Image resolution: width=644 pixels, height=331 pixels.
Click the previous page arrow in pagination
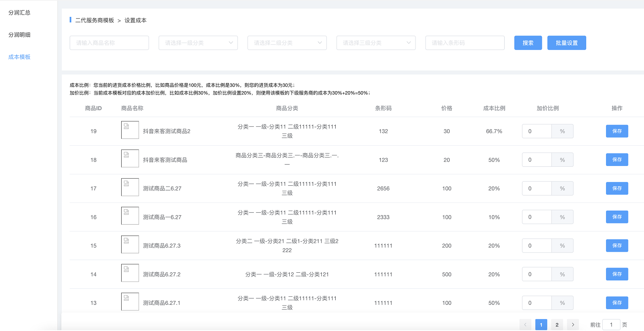(x=525, y=325)
